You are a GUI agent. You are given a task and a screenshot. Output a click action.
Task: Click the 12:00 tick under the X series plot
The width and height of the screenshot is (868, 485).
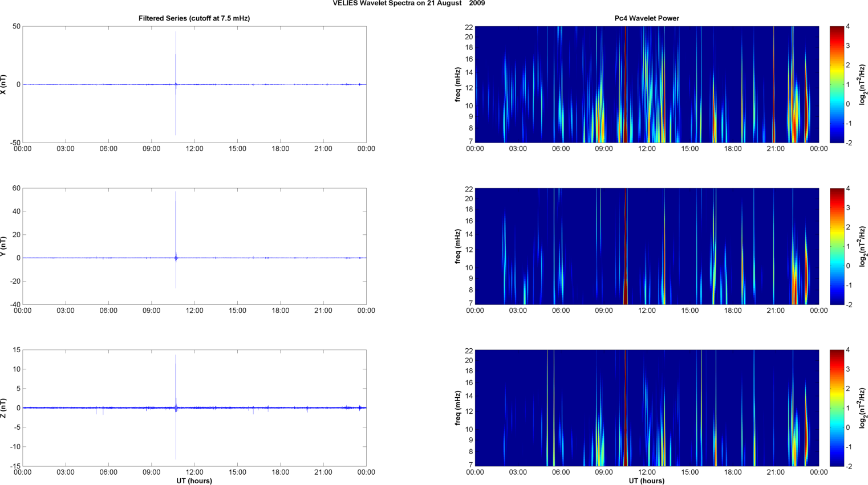click(194, 149)
